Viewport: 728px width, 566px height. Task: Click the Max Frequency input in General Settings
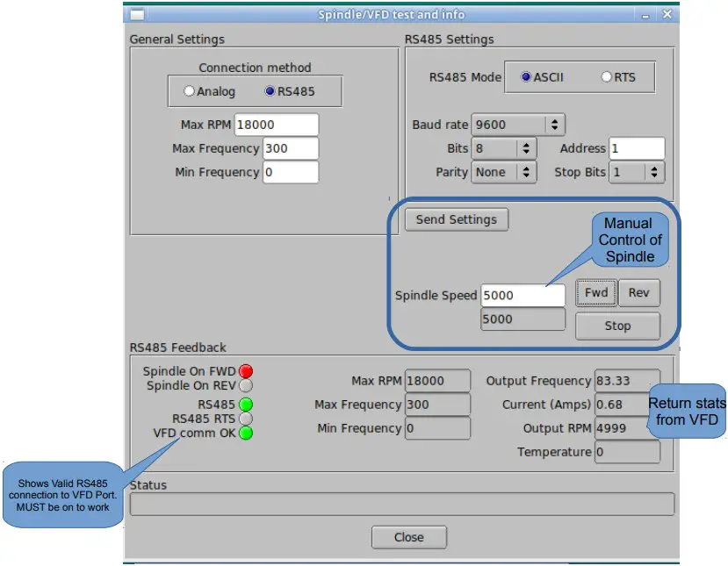[291, 148]
